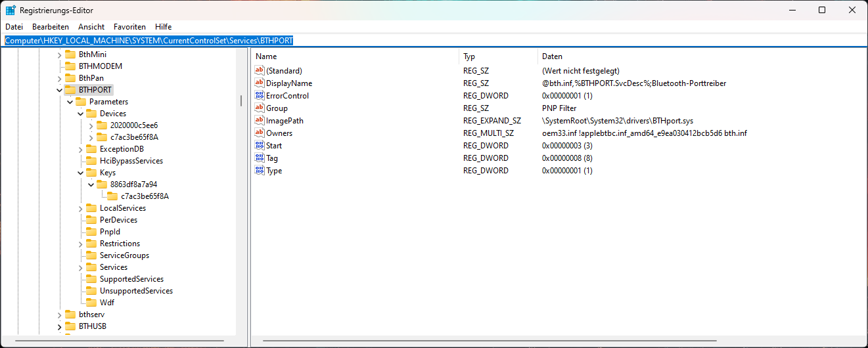Image resolution: width=868 pixels, height=348 pixels.
Task: Collapse the 8863df8a7a94 tree node
Action: 91,185
